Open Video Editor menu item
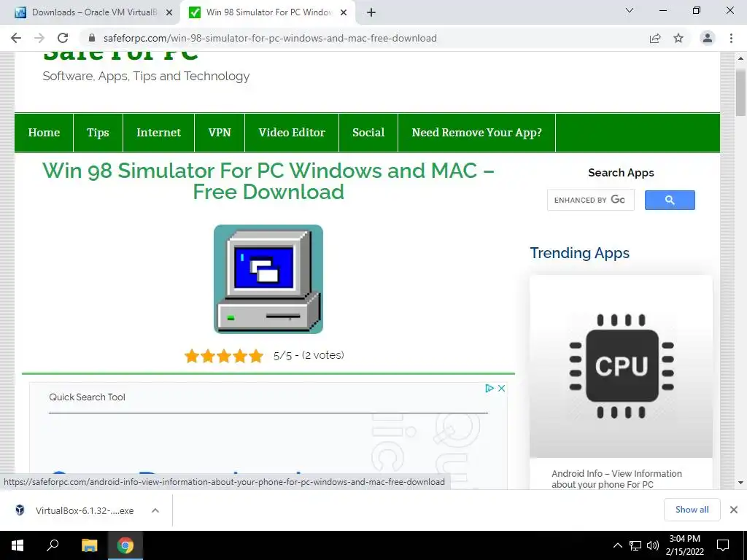The height and width of the screenshot is (560, 747). click(292, 133)
